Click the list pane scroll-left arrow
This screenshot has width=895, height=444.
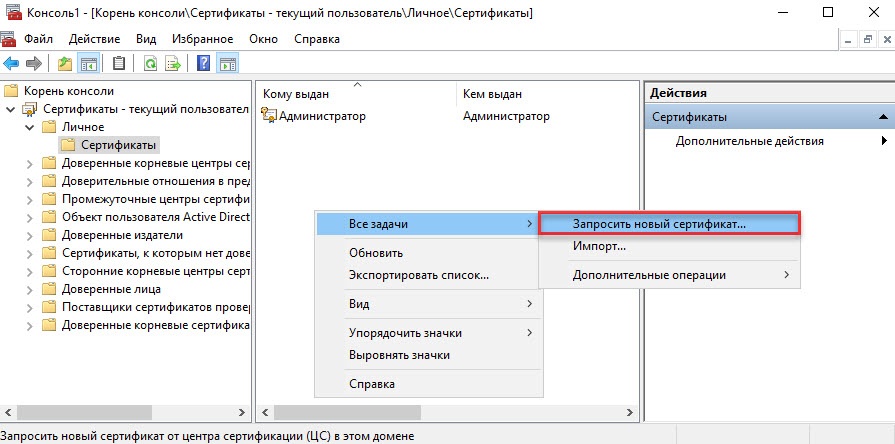click(x=265, y=412)
